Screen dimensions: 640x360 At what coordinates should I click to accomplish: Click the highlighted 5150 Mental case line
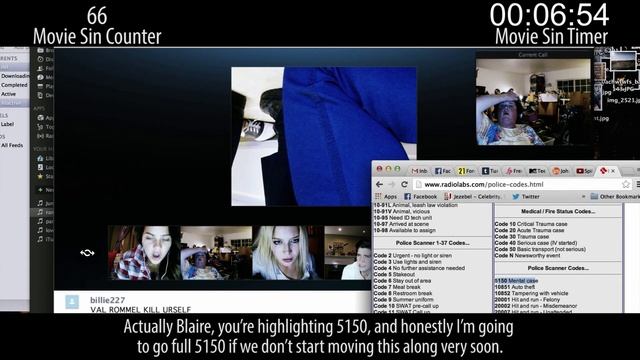tap(516, 281)
